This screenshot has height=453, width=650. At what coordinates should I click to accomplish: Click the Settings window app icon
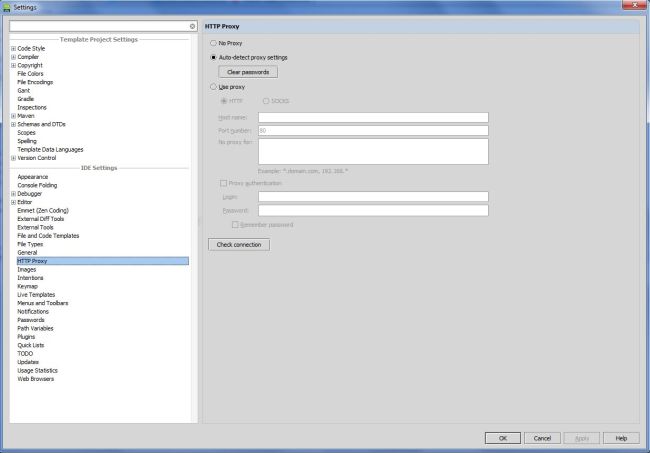pos(6,7)
